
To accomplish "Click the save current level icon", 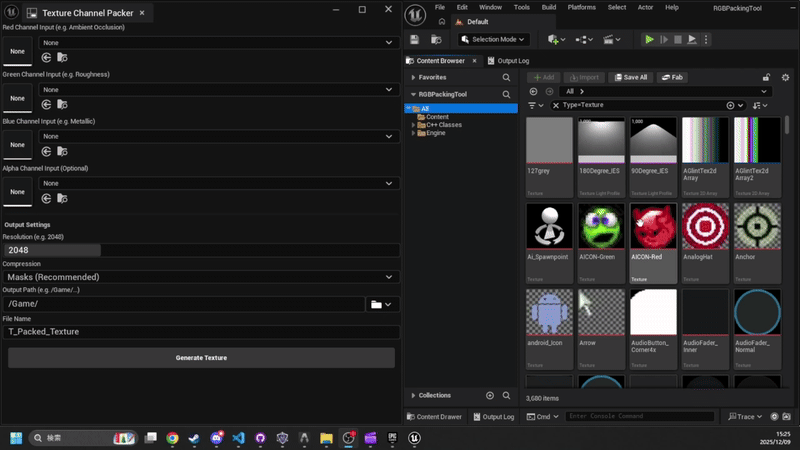I will pos(414,39).
